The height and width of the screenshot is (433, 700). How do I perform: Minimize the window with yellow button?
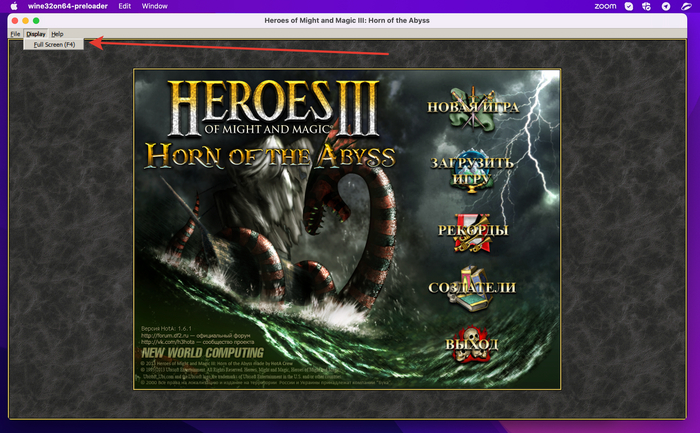pos(25,21)
